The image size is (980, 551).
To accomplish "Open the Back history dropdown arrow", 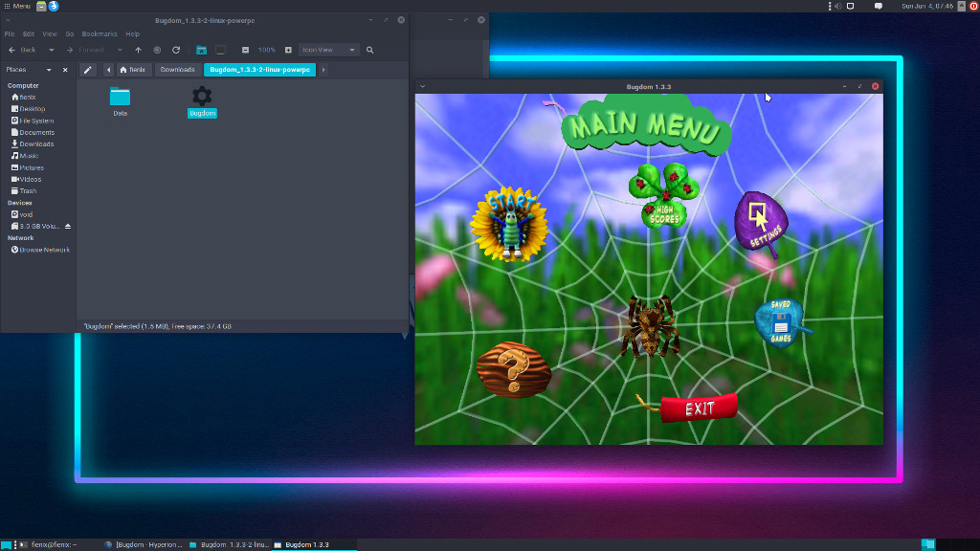I will [52, 50].
